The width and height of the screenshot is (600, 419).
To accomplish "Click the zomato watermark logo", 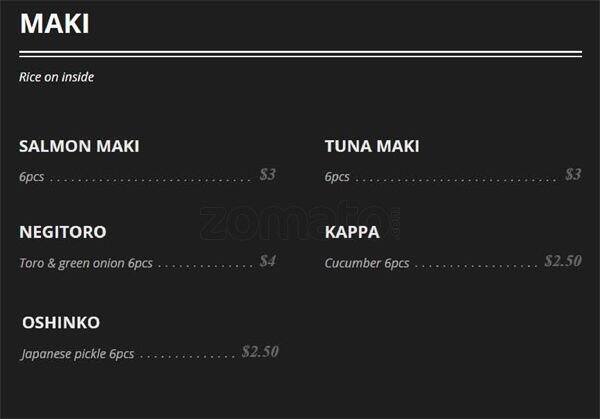I will [x=298, y=223].
